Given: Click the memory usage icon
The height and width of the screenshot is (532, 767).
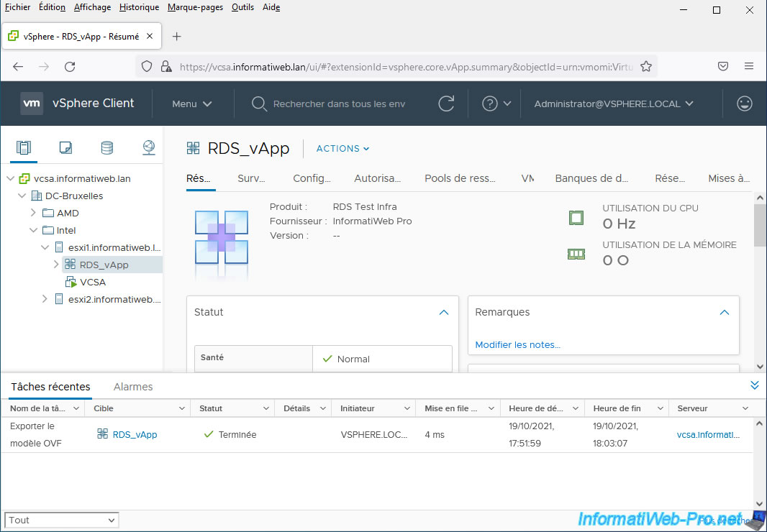Looking at the screenshot, I should pyautogui.click(x=576, y=254).
